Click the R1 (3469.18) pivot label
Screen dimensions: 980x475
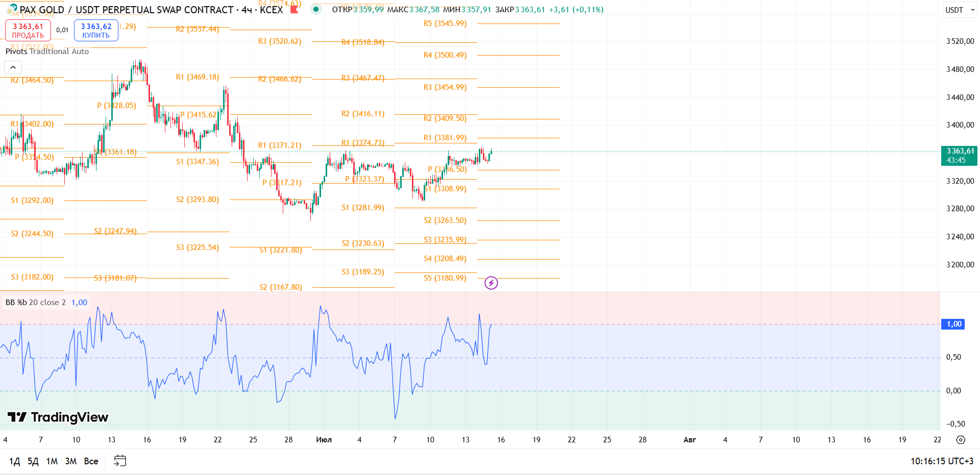coord(198,77)
